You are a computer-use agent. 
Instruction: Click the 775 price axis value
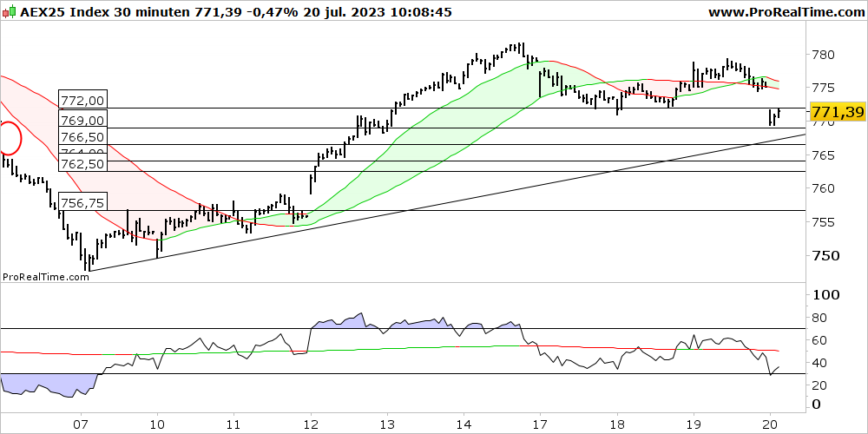click(x=825, y=88)
